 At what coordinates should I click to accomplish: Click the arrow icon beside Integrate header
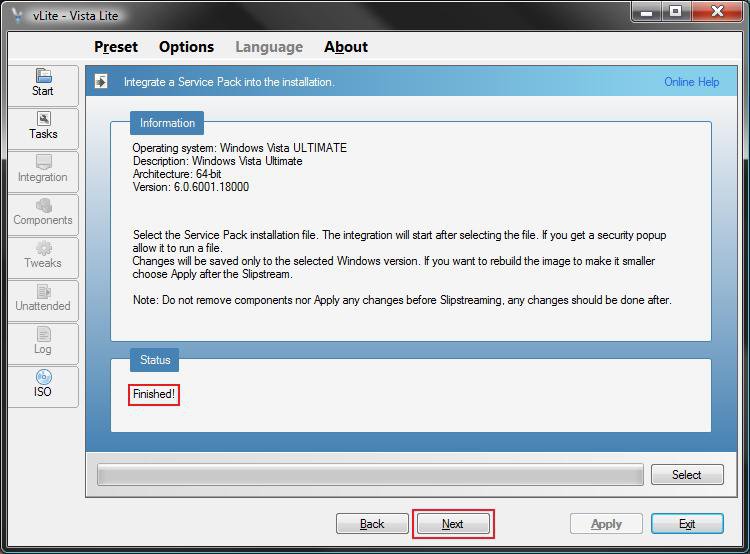point(101,81)
